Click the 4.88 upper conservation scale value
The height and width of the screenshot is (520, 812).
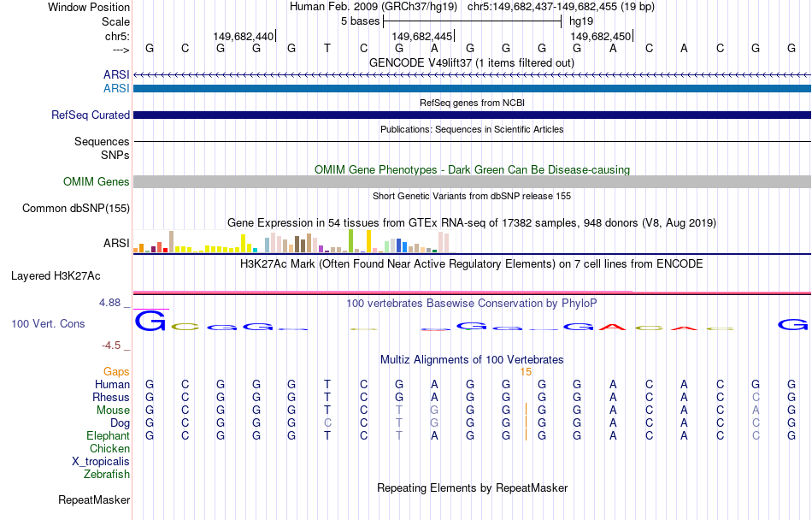click(x=109, y=303)
